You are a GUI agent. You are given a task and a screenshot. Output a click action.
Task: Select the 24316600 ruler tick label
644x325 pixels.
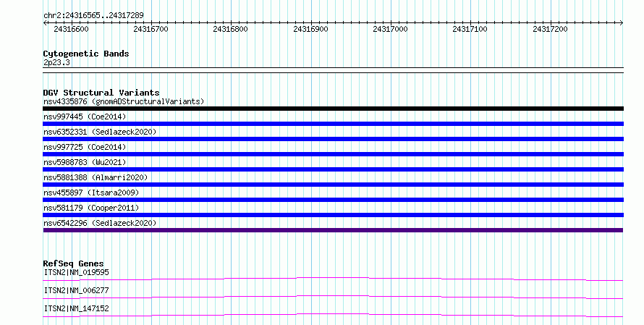coord(71,29)
